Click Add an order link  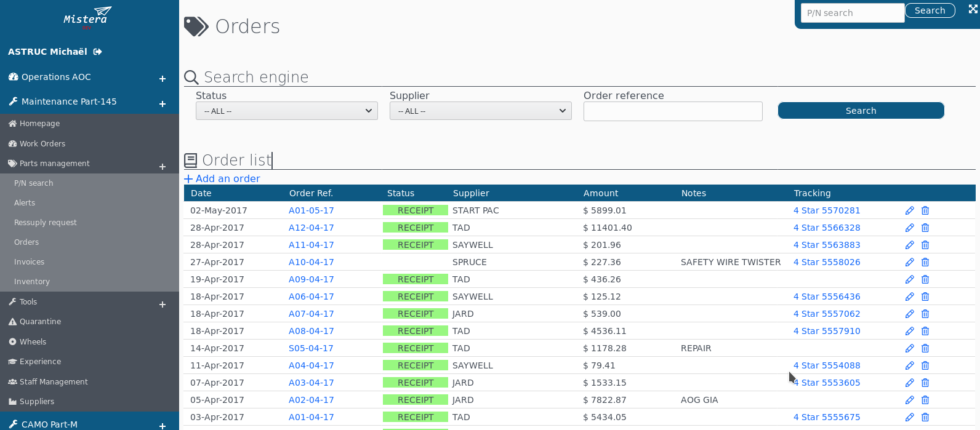[x=222, y=178]
